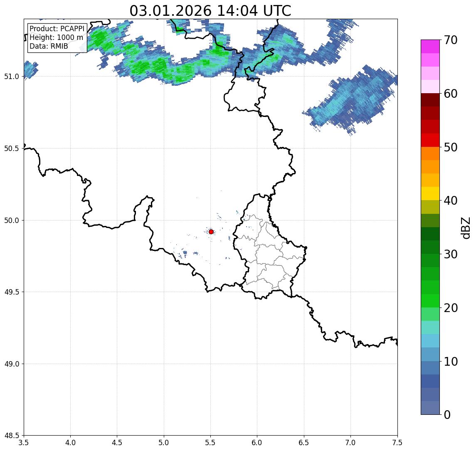Screen dimensions: 476x451
Task: Click 'Height: 1000 m' in the info box
Action: pyautogui.click(x=56, y=38)
